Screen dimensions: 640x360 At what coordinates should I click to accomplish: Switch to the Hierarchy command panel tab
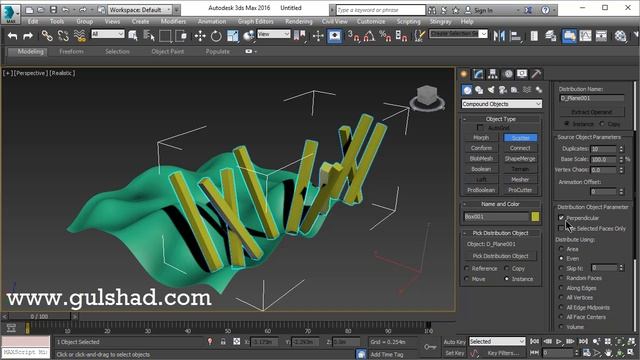(x=493, y=74)
